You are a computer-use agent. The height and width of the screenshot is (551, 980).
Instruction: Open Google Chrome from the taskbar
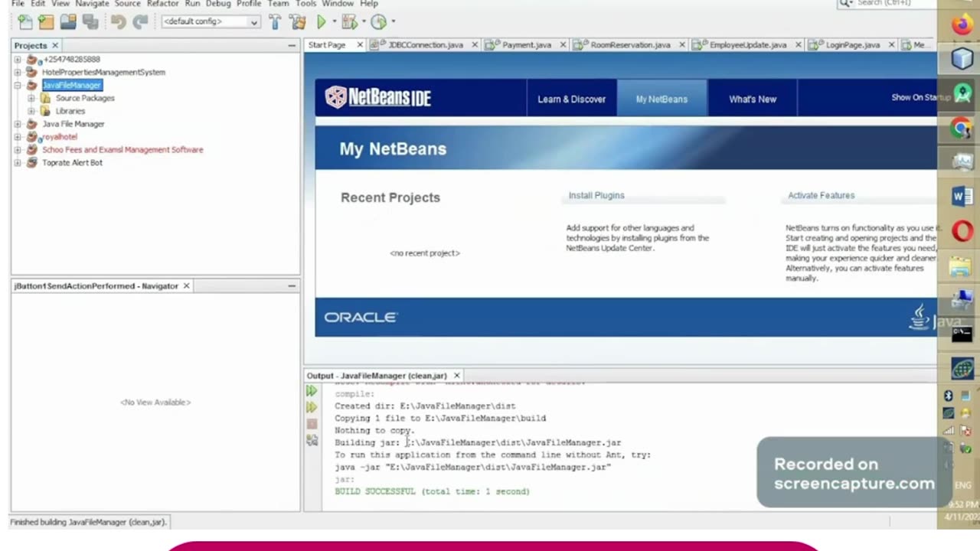pyautogui.click(x=962, y=128)
